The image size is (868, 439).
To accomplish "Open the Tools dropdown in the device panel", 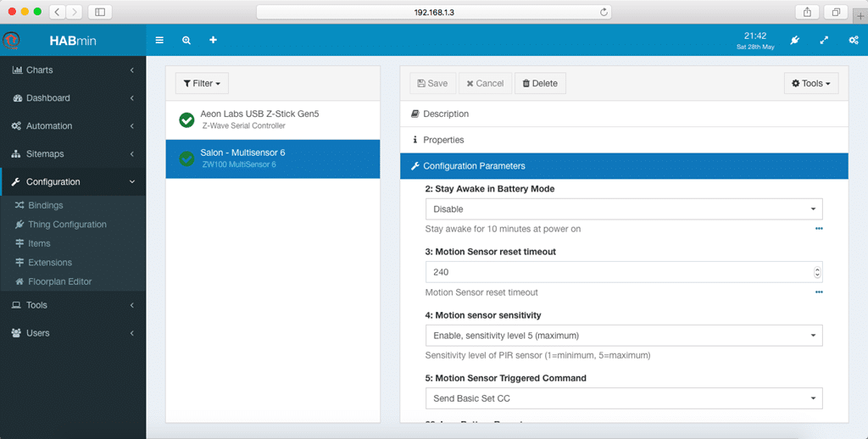I will [x=811, y=83].
